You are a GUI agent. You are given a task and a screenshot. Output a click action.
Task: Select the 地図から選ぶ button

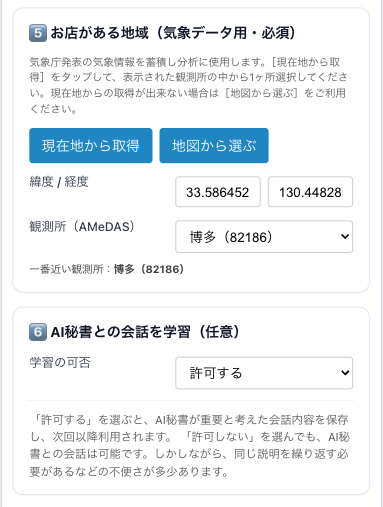coord(214,146)
